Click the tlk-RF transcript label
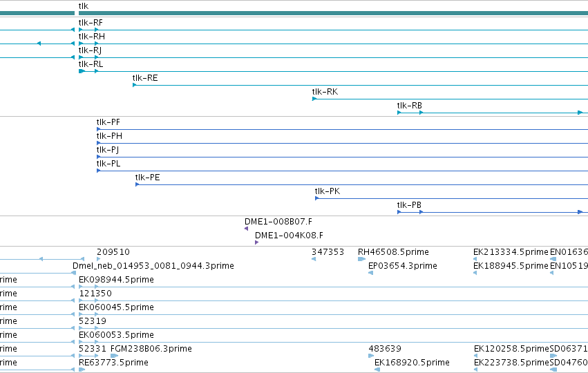 91,23
